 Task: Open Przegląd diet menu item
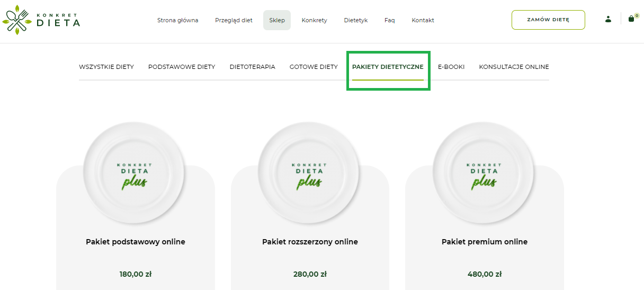pos(234,20)
